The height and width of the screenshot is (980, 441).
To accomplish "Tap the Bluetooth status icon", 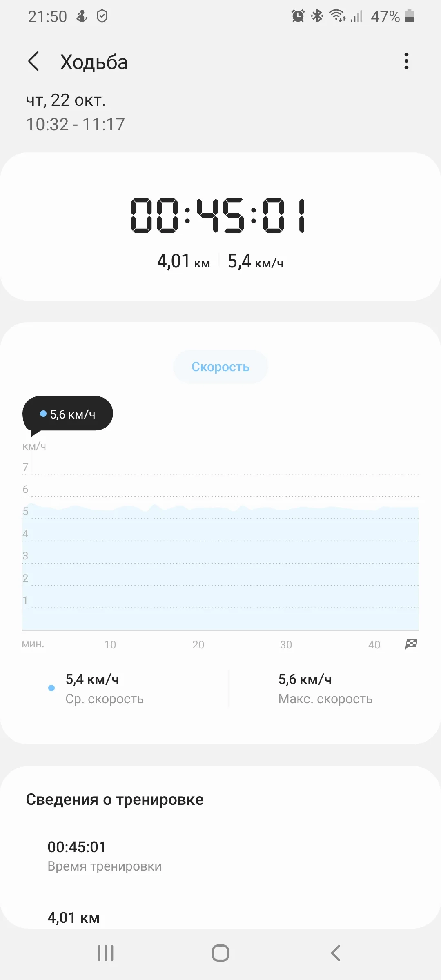I will pyautogui.click(x=317, y=16).
